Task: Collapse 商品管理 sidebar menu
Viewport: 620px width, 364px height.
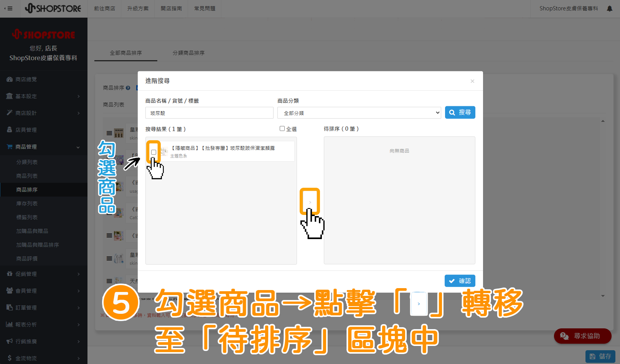Action: click(78, 147)
